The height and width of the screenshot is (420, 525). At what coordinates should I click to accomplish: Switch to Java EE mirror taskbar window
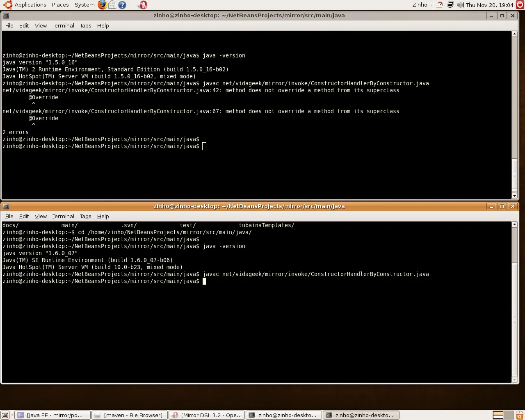click(x=52, y=415)
